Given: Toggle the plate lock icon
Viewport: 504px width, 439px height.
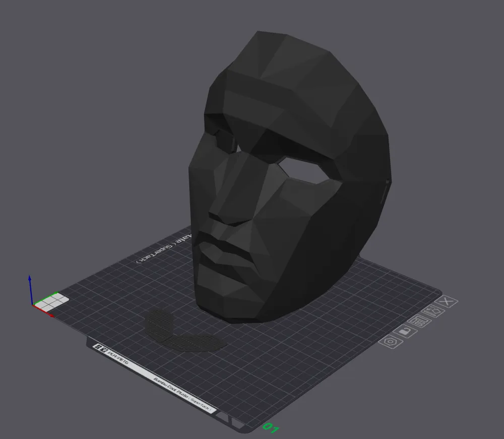Looking at the screenshot, I should pyautogui.click(x=405, y=331).
